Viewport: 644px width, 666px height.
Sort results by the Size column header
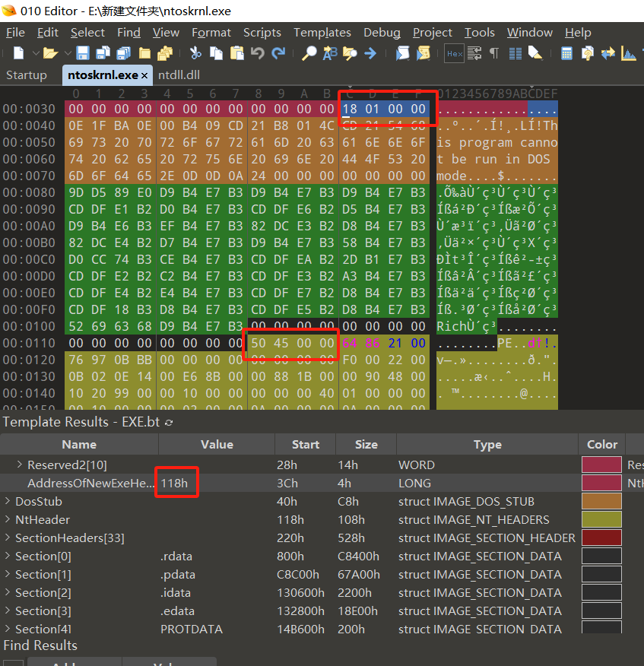pyautogui.click(x=366, y=444)
